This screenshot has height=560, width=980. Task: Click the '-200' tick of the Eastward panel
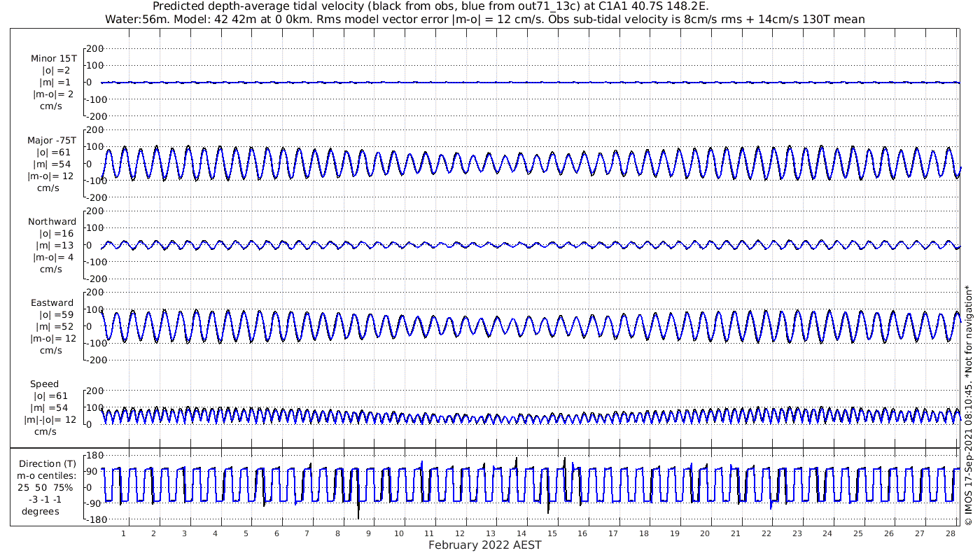click(94, 360)
